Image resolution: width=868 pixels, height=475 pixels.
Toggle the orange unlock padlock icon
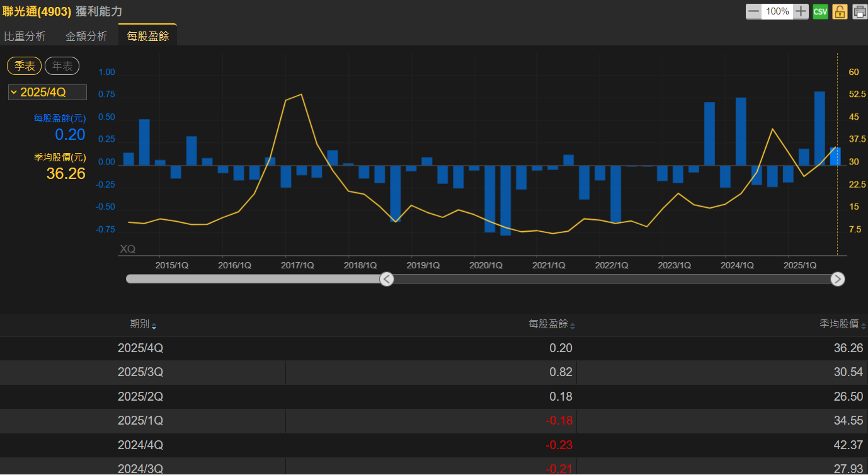pos(840,11)
